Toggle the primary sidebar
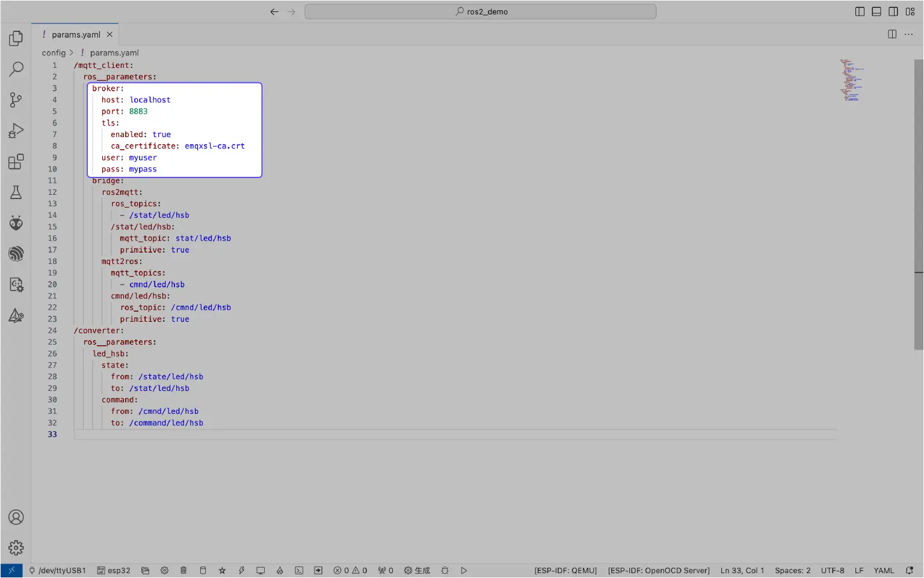Viewport: 924px width, 578px height. pyautogui.click(x=860, y=11)
